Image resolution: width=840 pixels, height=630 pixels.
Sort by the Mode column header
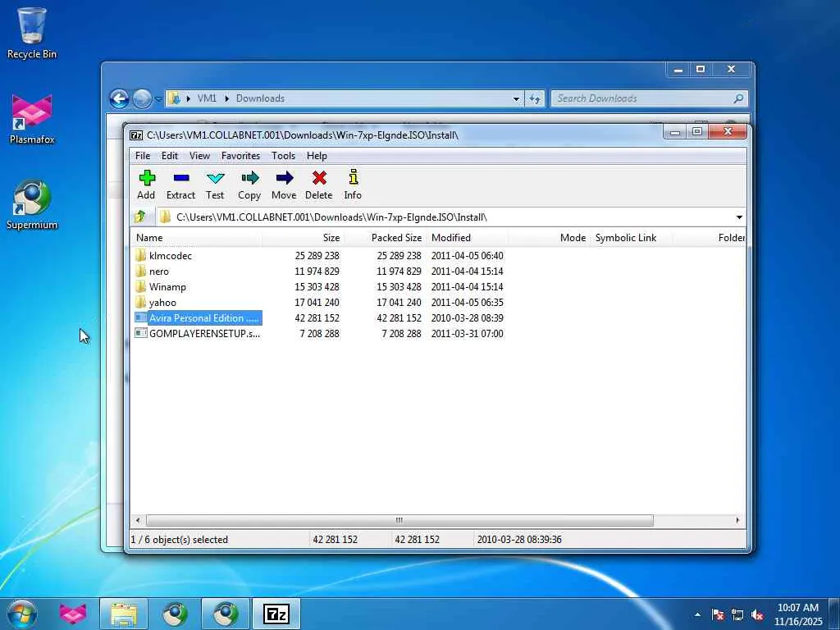point(549,237)
